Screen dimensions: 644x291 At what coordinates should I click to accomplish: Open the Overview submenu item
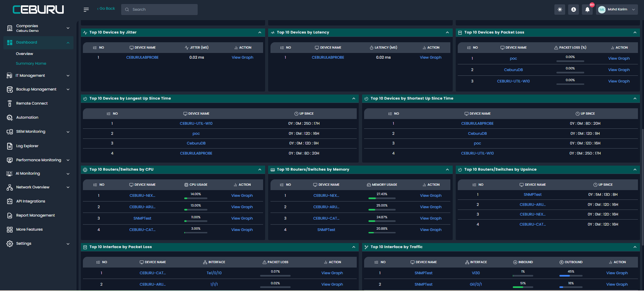pos(24,54)
